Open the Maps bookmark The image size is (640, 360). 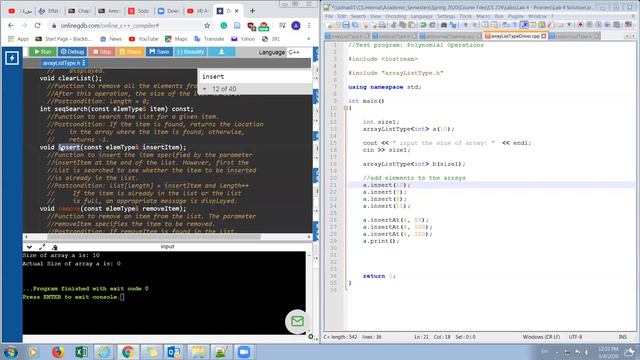(x=176, y=39)
